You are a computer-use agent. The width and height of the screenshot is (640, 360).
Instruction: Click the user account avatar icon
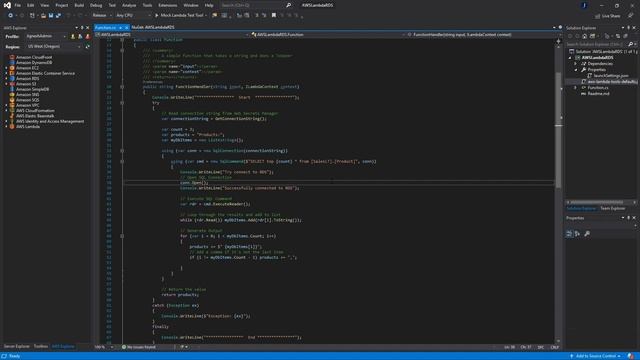coord(584,5)
